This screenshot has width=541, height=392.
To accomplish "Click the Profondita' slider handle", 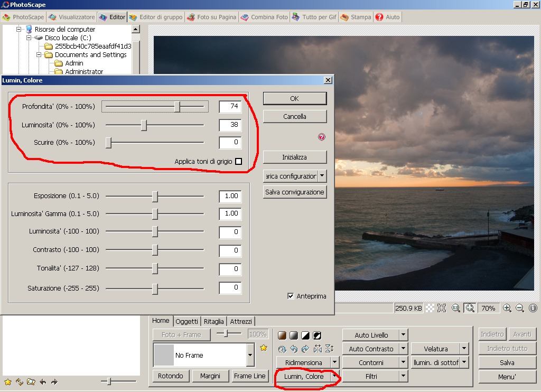I will click(x=178, y=107).
